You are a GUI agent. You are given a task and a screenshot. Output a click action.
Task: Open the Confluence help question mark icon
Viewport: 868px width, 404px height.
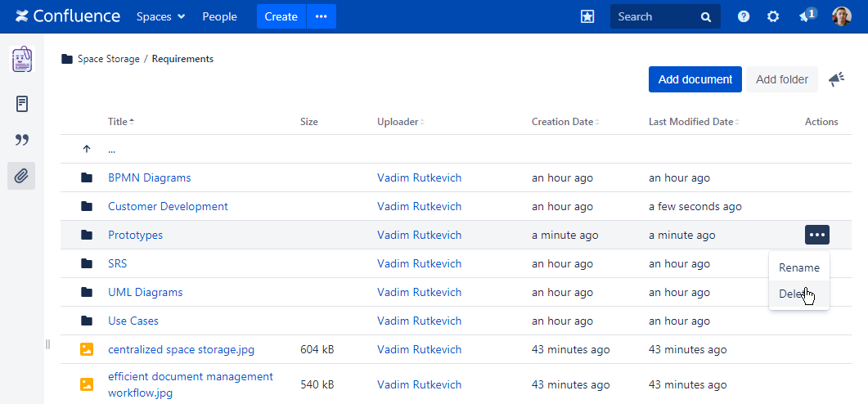(x=744, y=16)
